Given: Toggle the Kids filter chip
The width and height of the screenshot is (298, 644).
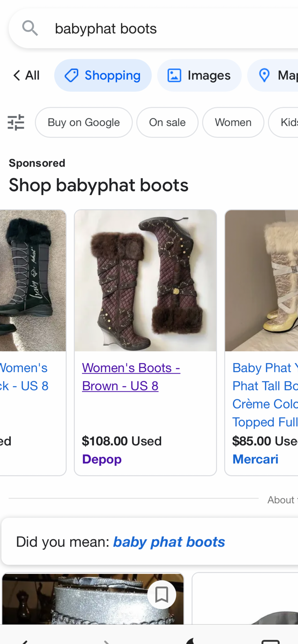Looking at the screenshot, I should point(292,122).
